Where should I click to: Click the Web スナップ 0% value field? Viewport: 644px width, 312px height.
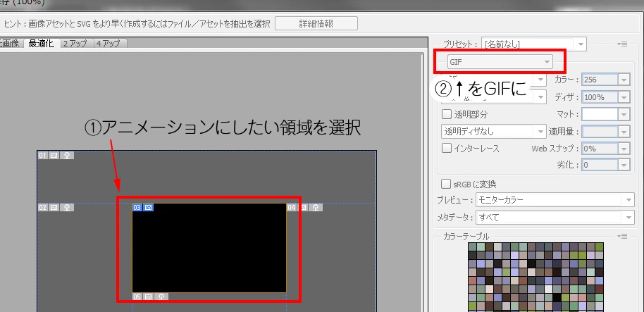[600, 148]
